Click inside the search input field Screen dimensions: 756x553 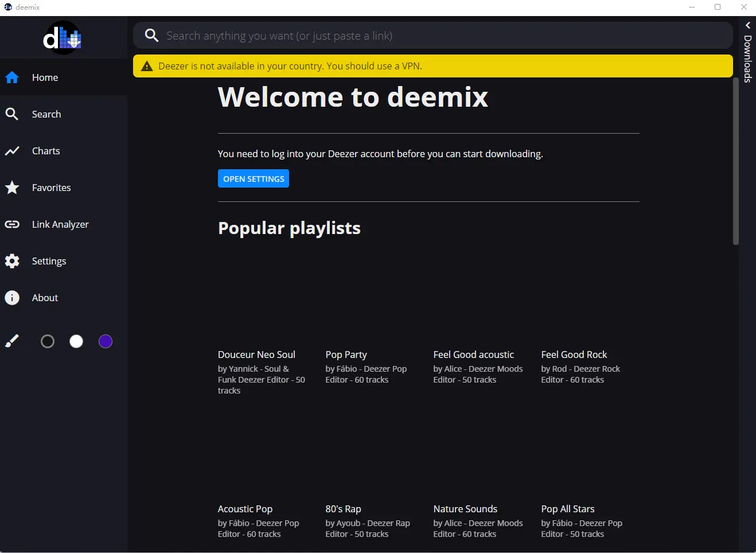(x=402, y=35)
